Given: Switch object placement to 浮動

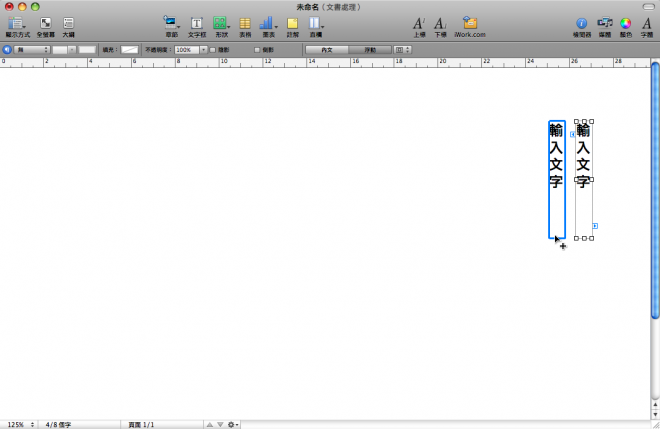Looking at the screenshot, I should (369, 49).
